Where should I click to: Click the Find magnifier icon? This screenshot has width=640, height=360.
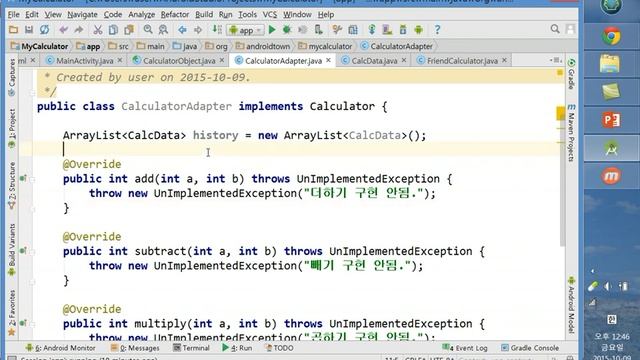pyautogui.click(x=148, y=30)
